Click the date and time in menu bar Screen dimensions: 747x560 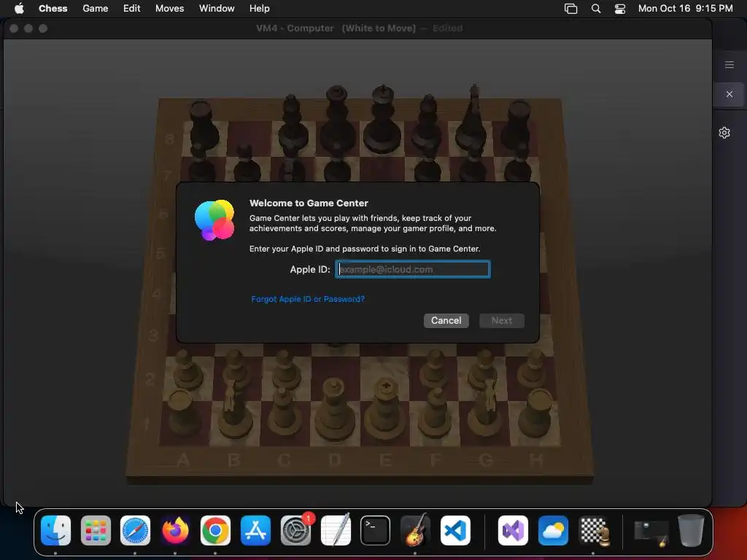685,9
